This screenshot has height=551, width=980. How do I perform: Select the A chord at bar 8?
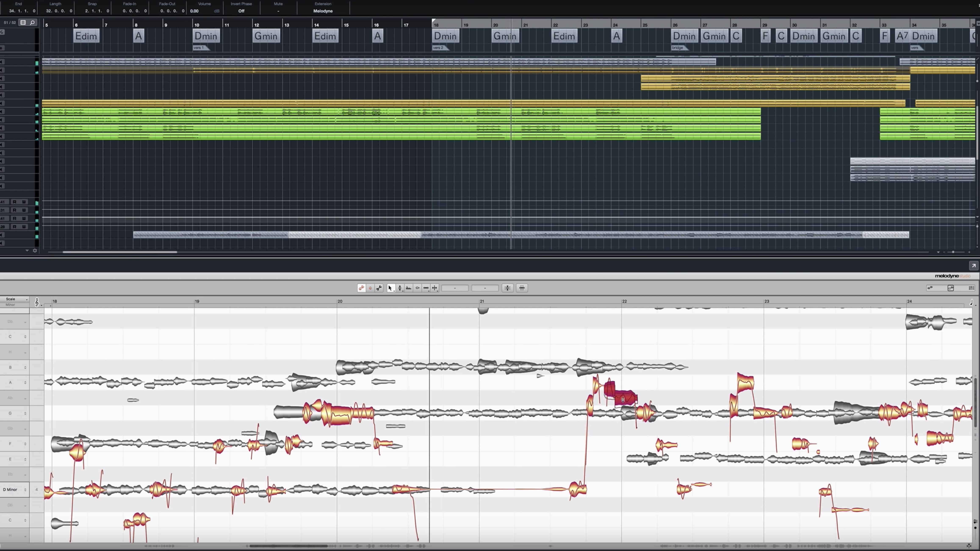(138, 36)
